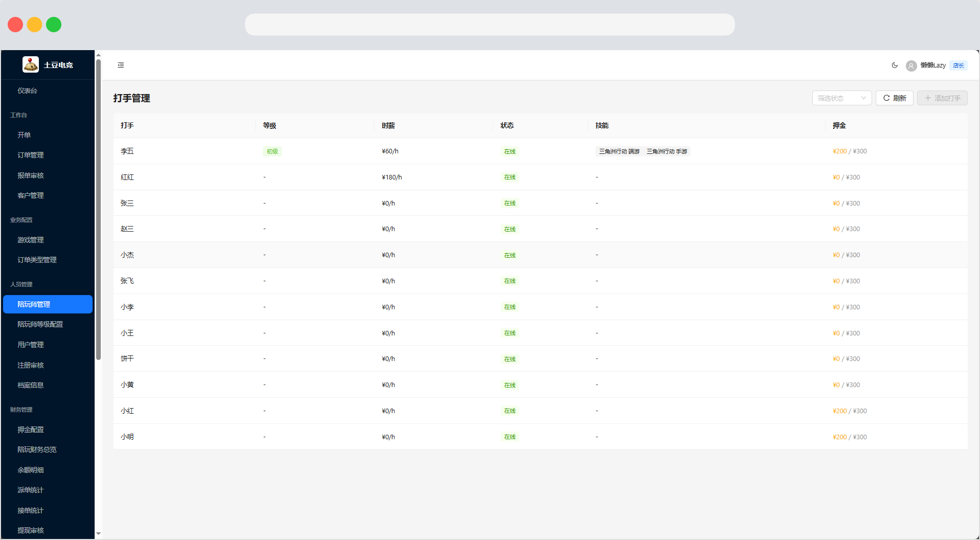
Task: Select 报单审核 in the sidebar
Action: [48, 175]
